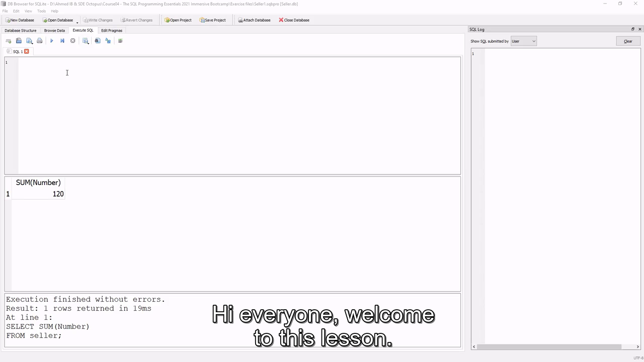The width and height of the screenshot is (644, 362).
Task: Switch to the Database Structure tab
Action: point(21,30)
